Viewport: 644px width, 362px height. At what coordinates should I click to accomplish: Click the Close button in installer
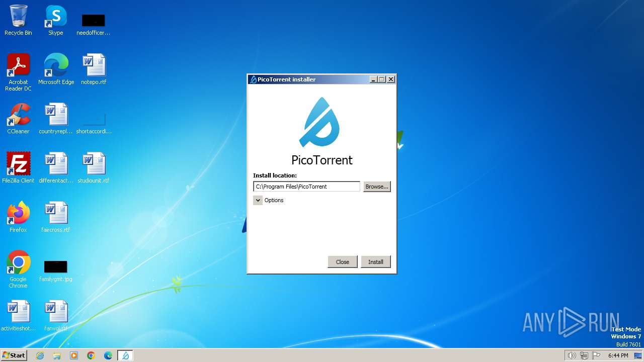(343, 262)
